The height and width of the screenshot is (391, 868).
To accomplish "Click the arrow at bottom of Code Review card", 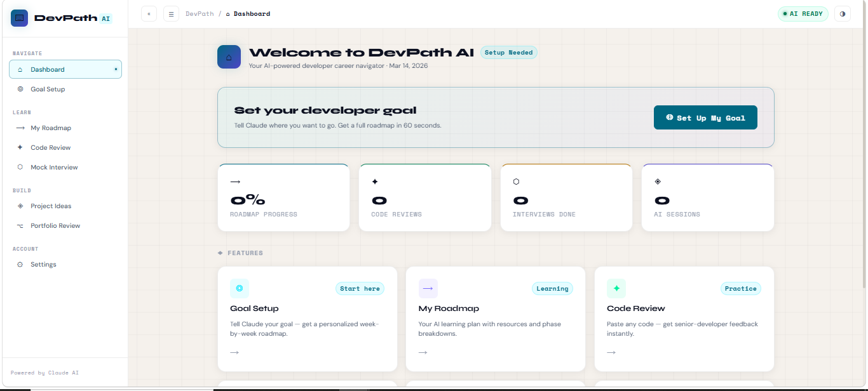I will tap(611, 352).
